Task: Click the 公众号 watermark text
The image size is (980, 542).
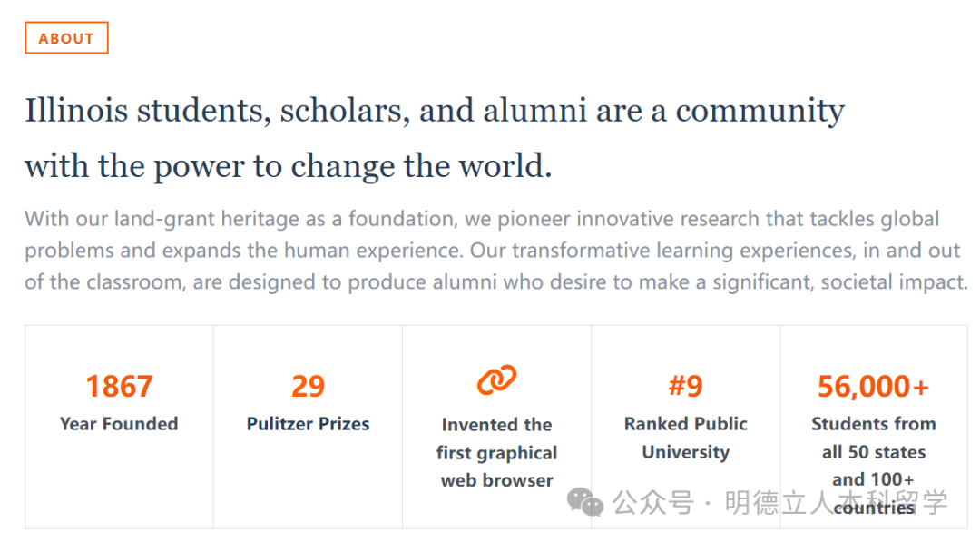Action: coord(653,503)
